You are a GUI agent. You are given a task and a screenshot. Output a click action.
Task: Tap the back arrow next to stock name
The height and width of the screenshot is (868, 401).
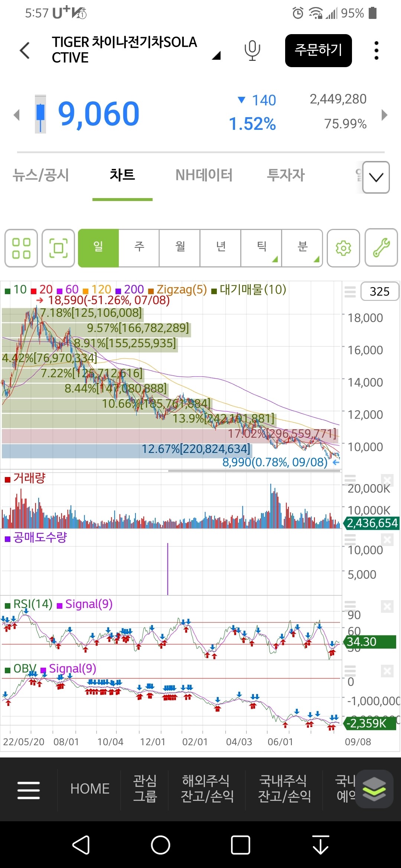25,50
